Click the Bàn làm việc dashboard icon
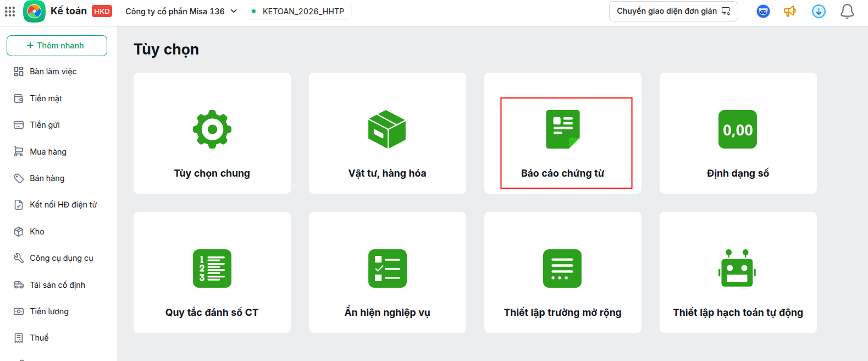Screen dimensions: 868x361 (19, 72)
